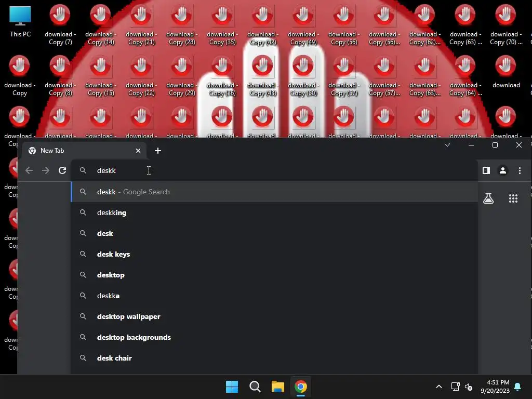Image resolution: width=532 pixels, height=399 pixels.
Task: Open This PC desktop icon
Action: tap(20, 22)
